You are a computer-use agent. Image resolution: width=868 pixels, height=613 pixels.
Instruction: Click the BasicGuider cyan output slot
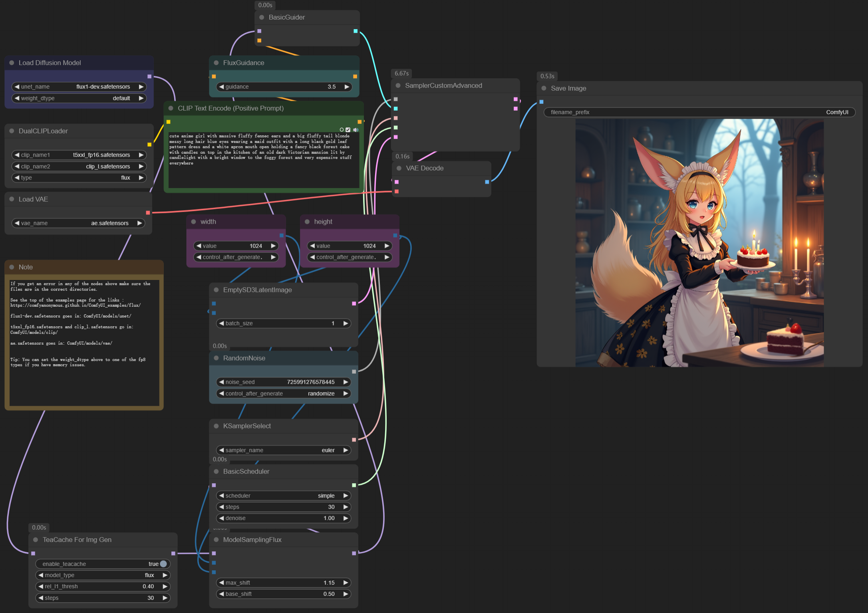pos(356,31)
